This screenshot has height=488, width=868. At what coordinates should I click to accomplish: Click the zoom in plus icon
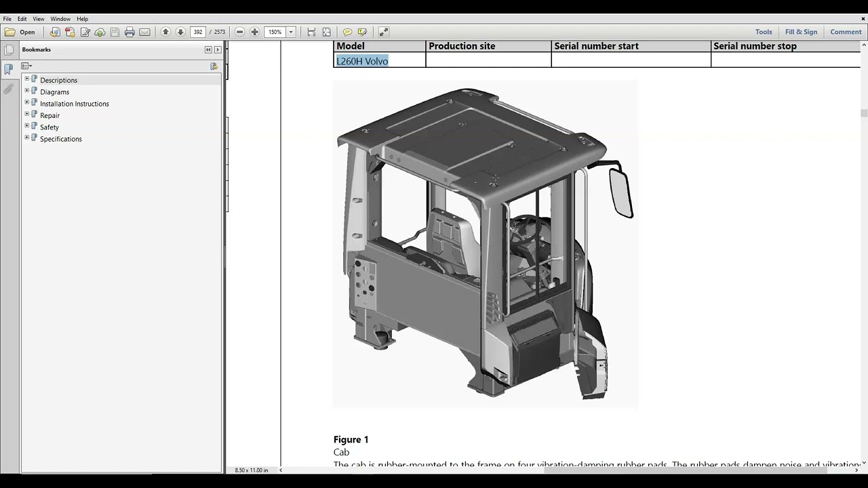coord(254,32)
